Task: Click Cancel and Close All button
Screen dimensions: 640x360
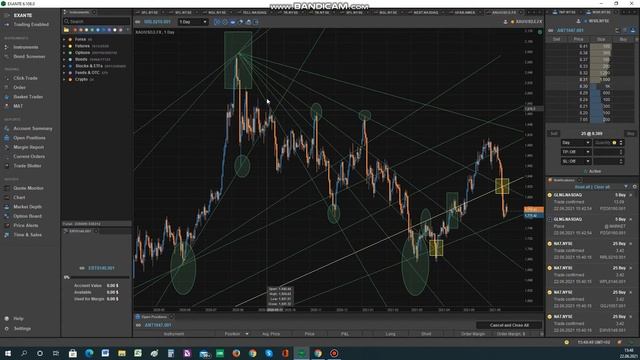Action: 509,325
